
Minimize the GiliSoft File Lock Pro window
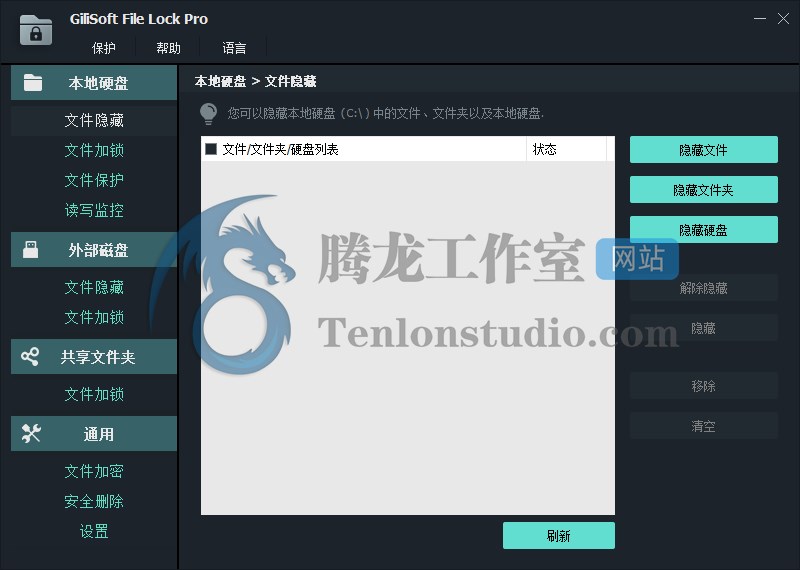tap(760, 19)
